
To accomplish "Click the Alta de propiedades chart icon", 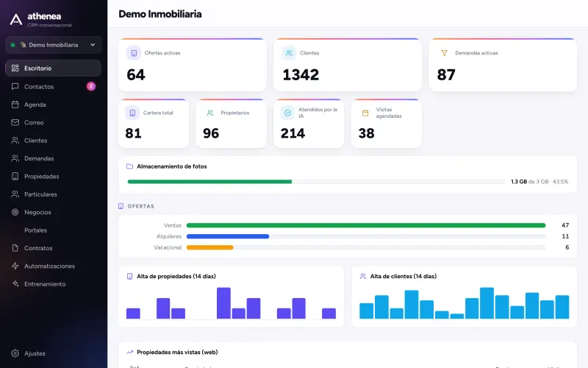I will click(130, 277).
